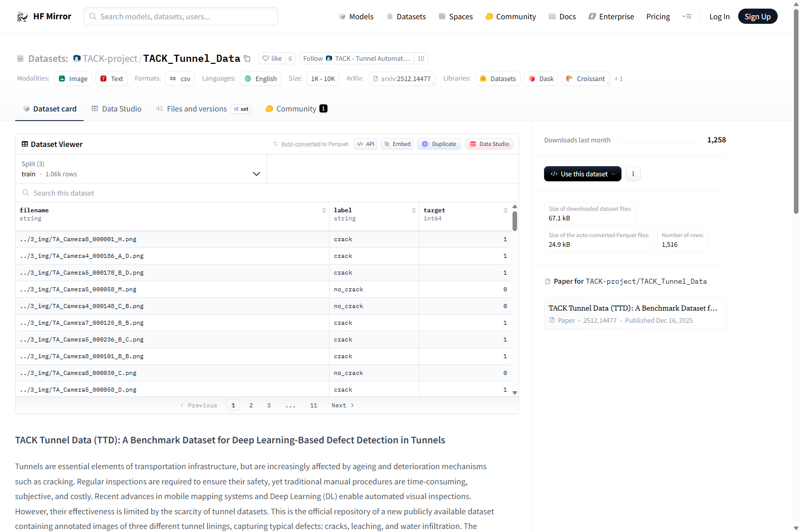Focus the Search this dataset field
800x532 pixels.
click(267, 193)
